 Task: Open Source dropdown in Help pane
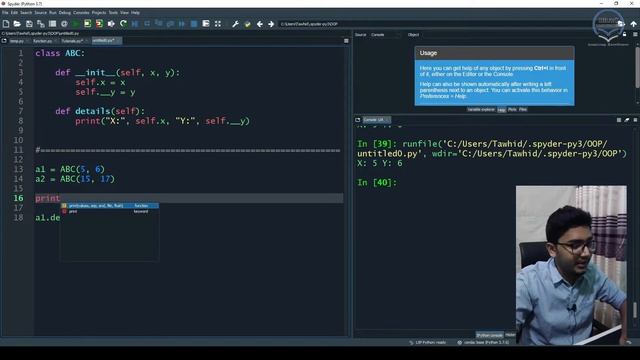pyautogui.click(x=386, y=35)
